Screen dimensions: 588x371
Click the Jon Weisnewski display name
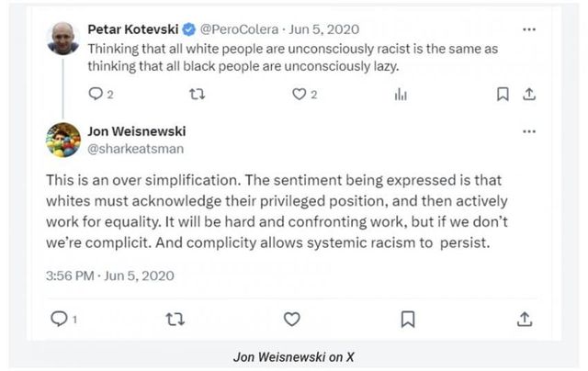point(137,130)
